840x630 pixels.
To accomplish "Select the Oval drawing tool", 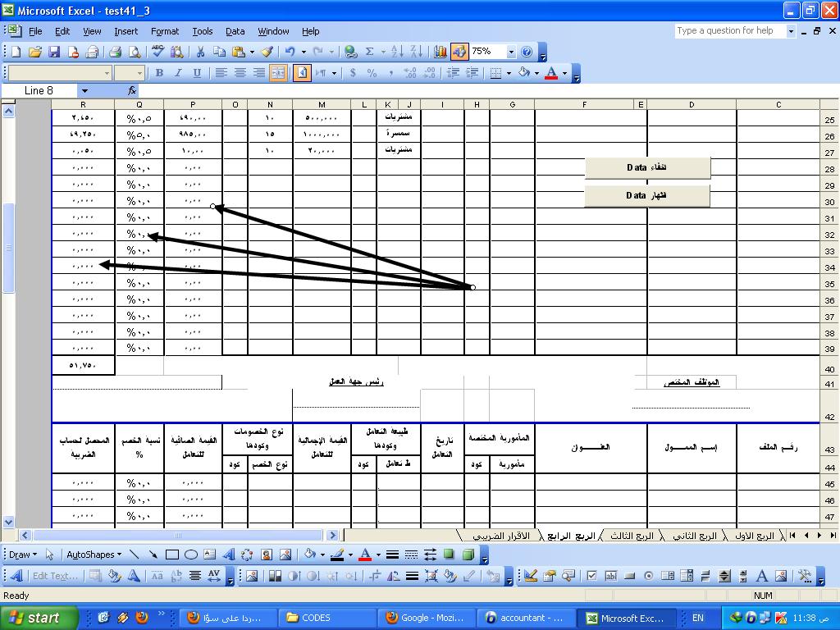I will click(191, 555).
